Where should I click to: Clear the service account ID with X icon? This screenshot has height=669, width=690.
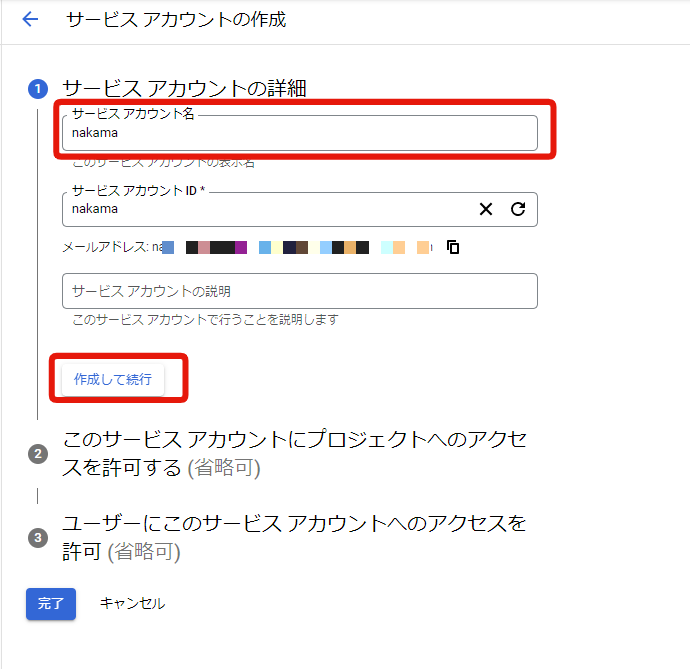[486, 209]
